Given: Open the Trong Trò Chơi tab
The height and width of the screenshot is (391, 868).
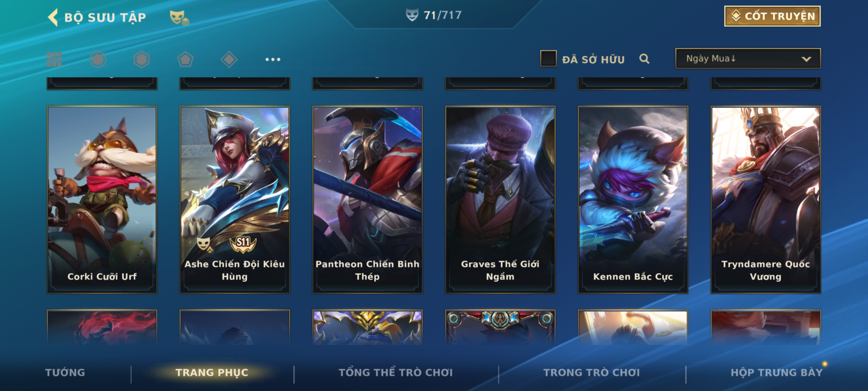Looking at the screenshot, I should pos(592,373).
